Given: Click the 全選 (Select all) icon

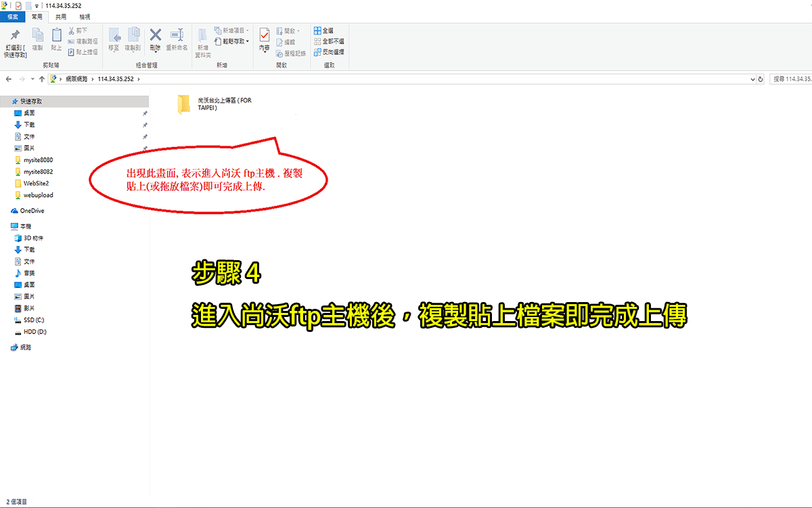Looking at the screenshot, I should point(318,30).
